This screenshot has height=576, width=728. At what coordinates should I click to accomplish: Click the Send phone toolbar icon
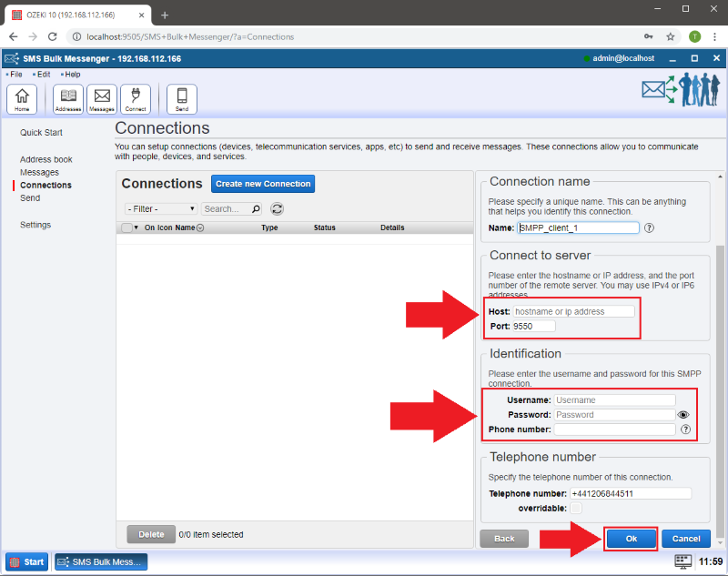click(182, 98)
